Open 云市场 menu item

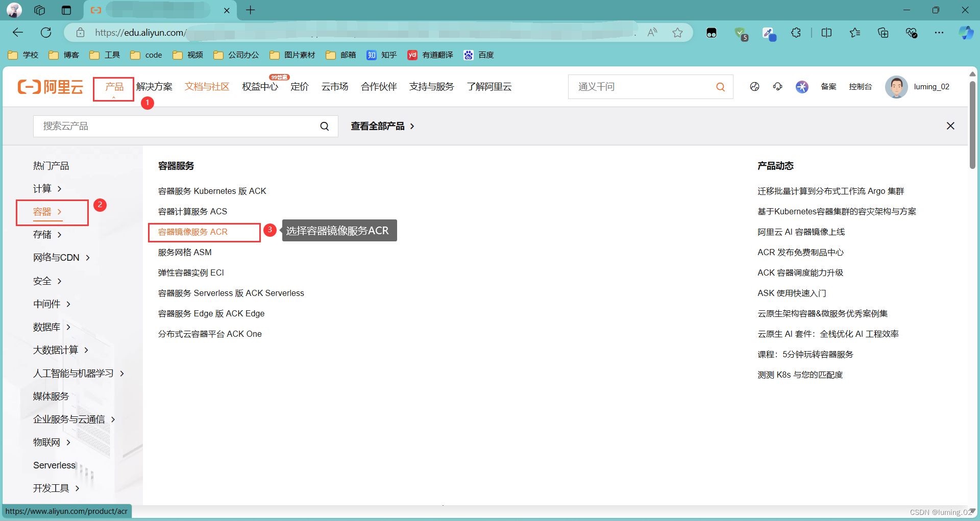click(335, 87)
